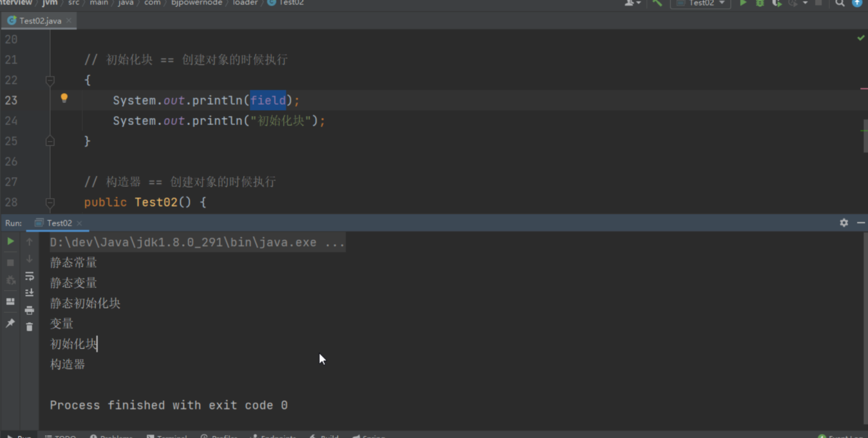Restore layout icon in Run panel
868x438 pixels.
point(10,302)
